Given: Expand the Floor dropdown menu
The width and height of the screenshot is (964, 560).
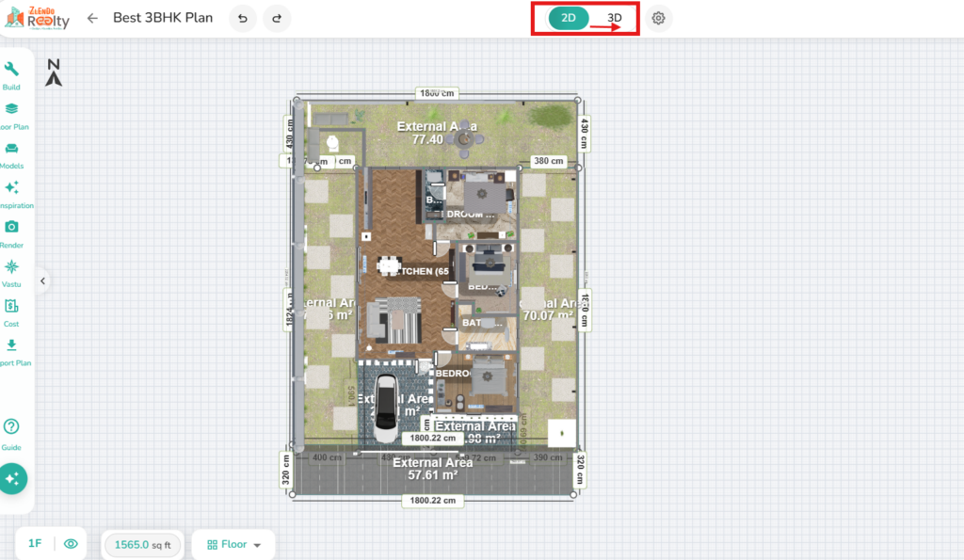Looking at the screenshot, I should coord(233,544).
